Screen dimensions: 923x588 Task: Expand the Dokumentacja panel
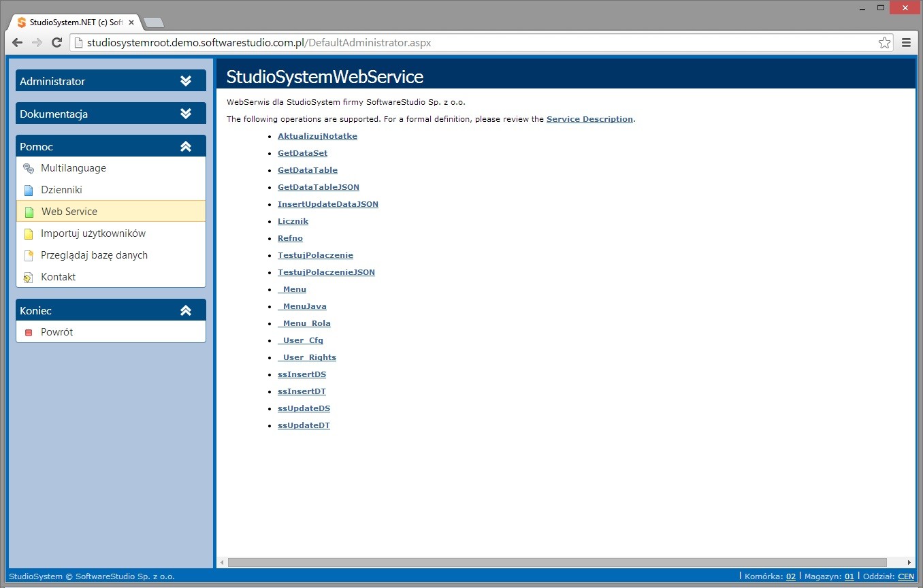click(111, 114)
